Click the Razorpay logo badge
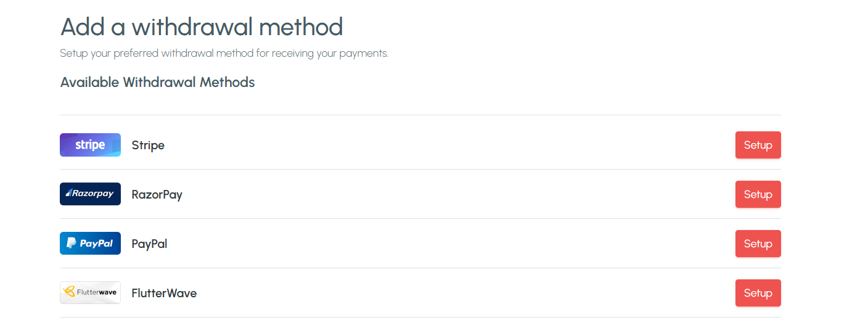The image size is (868, 333). point(90,194)
